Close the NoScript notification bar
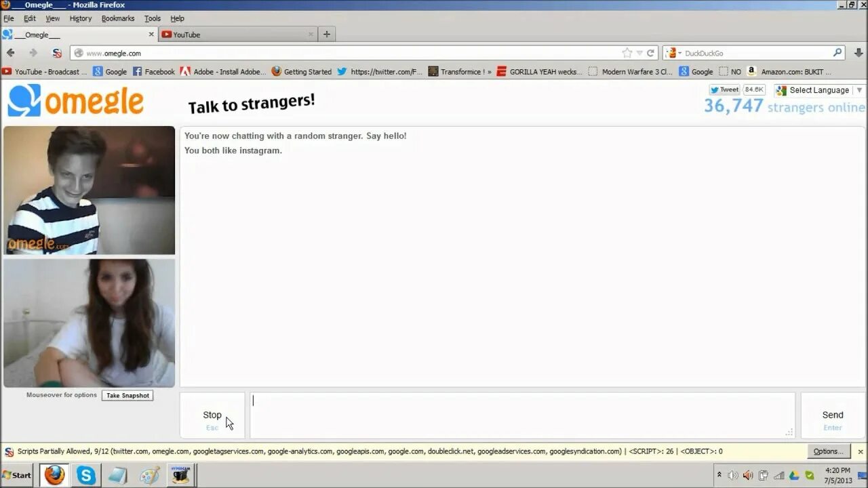Image resolution: width=868 pixels, height=488 pixels. (861, 451)
